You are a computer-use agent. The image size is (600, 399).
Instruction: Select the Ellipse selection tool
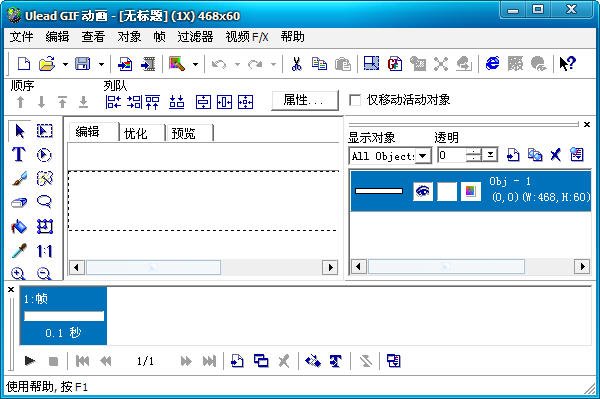pyautogui.click(x=44, y=155)
